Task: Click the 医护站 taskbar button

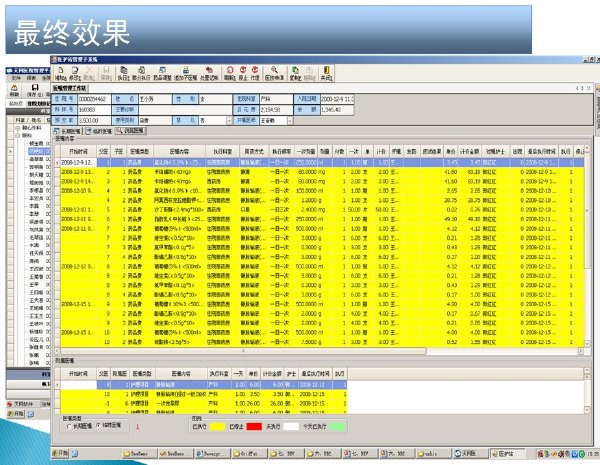Action: coord(507,454)
